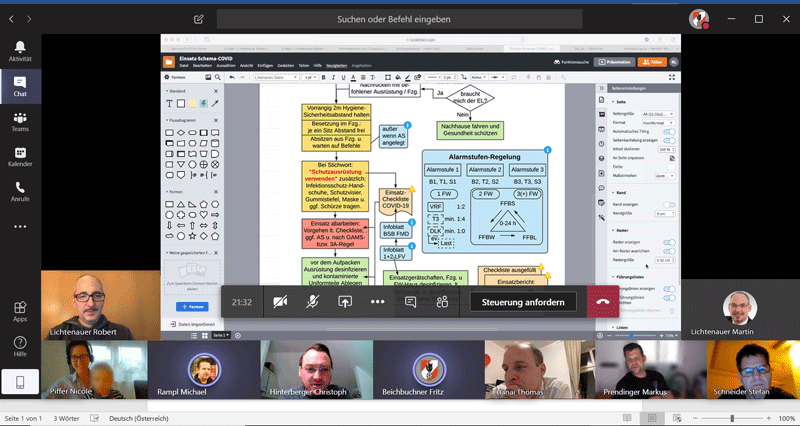Open the font size dropdown

[309, 78]
